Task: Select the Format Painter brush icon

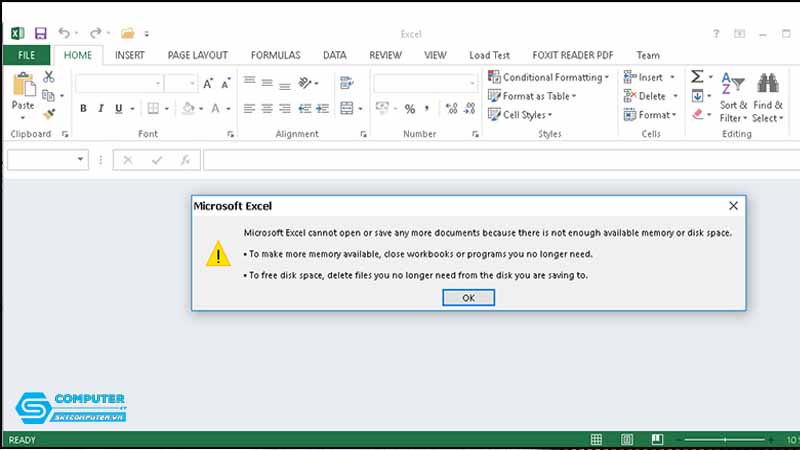Action: [x=48, y=115]
